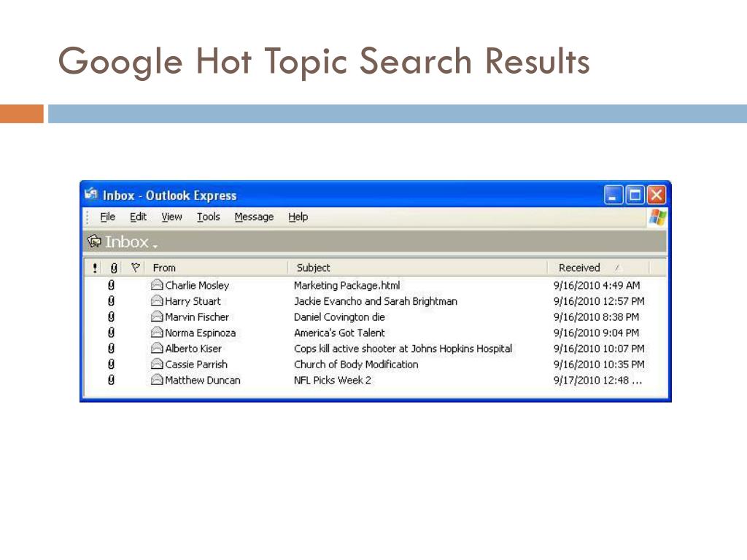This screenshot has width=747, height=560.
Task: Click the Inbox folder icon in the gray bar
Action: pyautogui.click(x=94, y=241)
